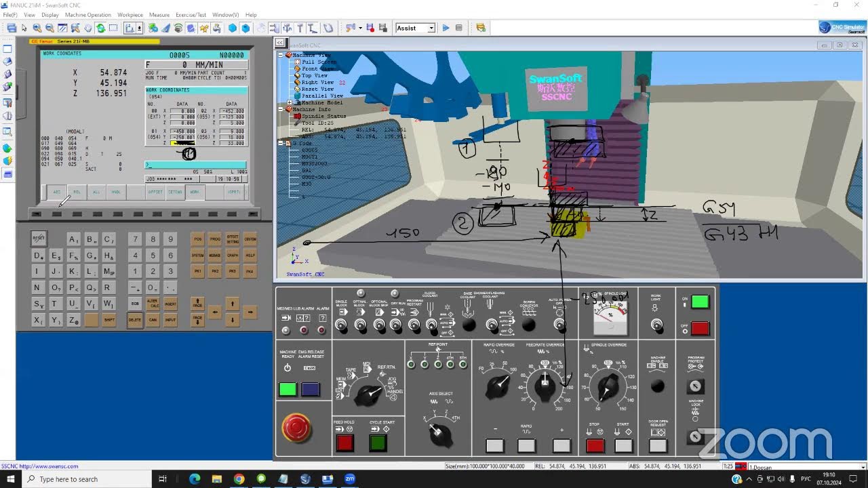Click the cursor left arrow key

pos(215,312)
